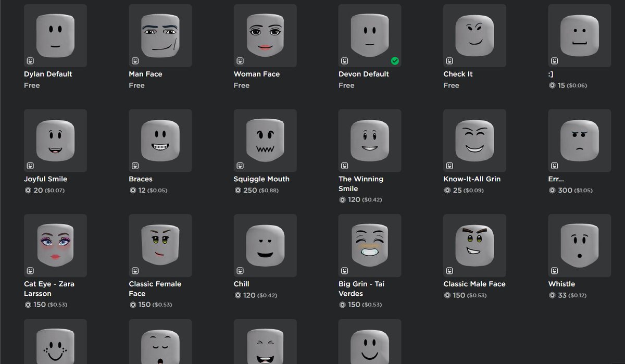Image resolution: width=625 pixels, height=364 pixels.
Task: Select the Big Grin - Tai Verdes thumbnail
Action: (370, 245)
